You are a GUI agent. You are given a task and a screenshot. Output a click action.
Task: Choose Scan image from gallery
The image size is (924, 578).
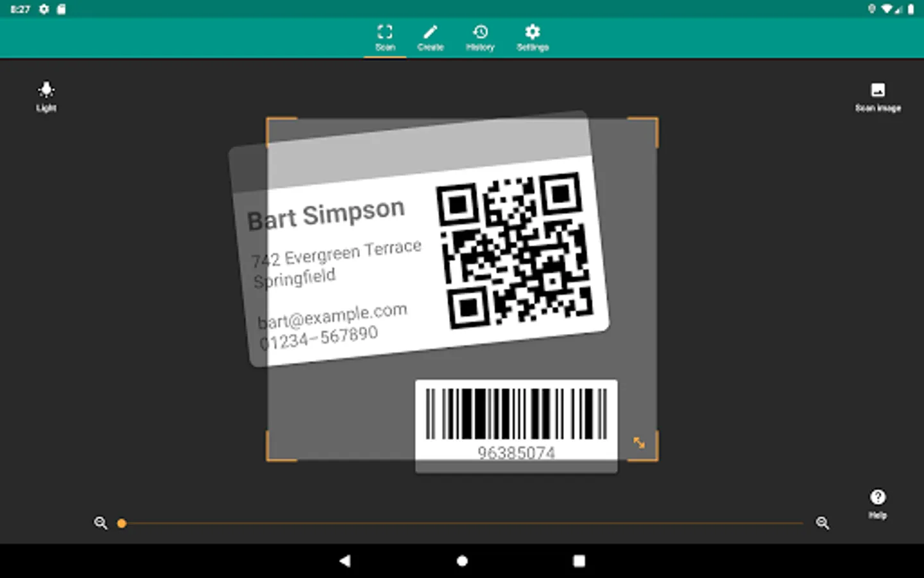(878, 98)
